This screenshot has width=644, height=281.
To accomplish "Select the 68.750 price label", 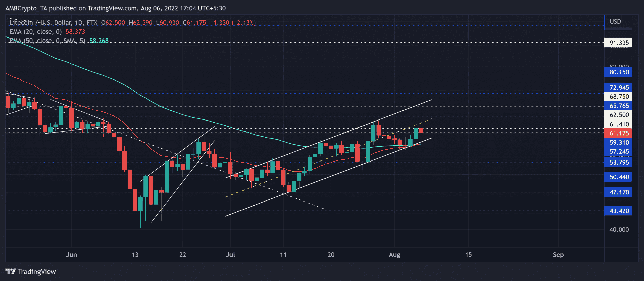I will click(x=618, y=96).
